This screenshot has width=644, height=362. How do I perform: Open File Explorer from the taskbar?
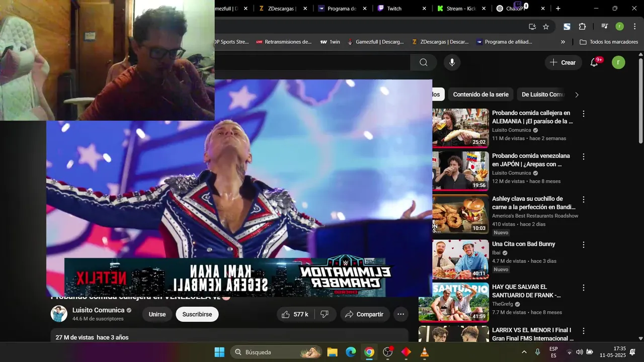332,352
